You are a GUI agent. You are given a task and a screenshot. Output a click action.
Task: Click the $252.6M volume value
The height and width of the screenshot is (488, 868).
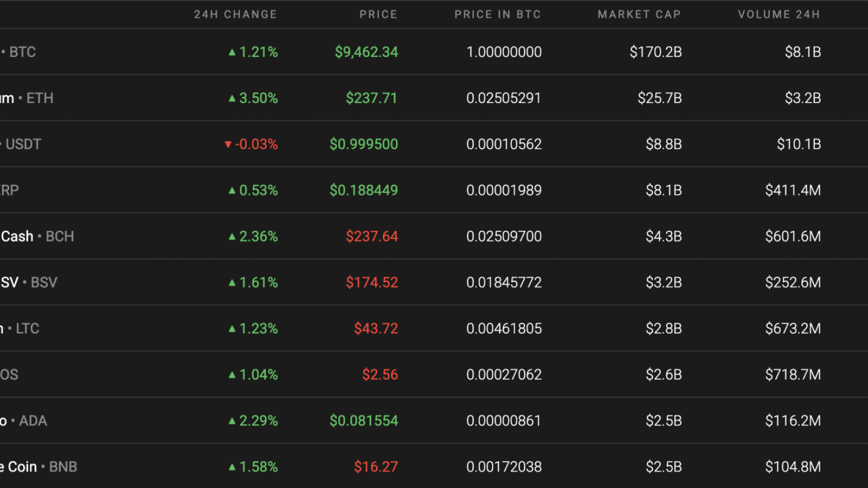(x=793, y=282)
